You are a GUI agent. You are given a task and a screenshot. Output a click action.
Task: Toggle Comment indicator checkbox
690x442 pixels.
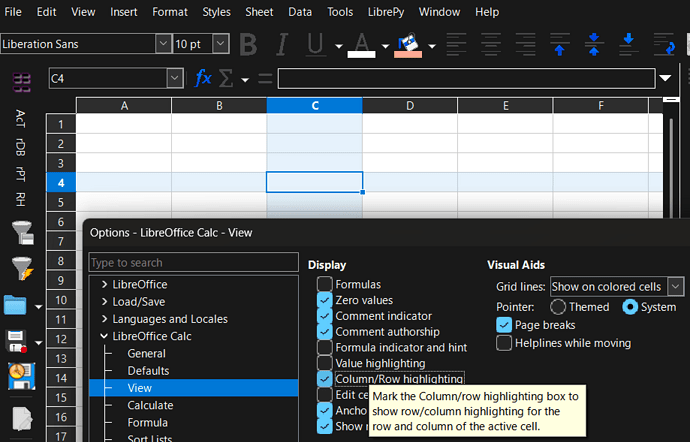pos(324,316)
